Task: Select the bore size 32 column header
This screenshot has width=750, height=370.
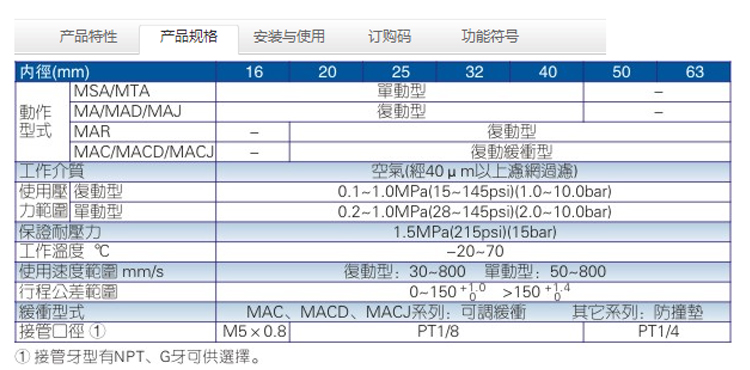Action: click(x=474, y=72)
